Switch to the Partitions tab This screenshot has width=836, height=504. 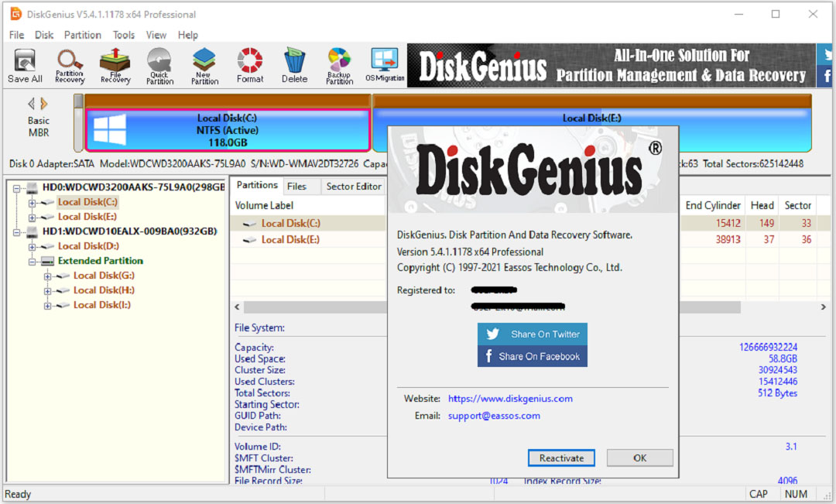[x=257, y=185]
